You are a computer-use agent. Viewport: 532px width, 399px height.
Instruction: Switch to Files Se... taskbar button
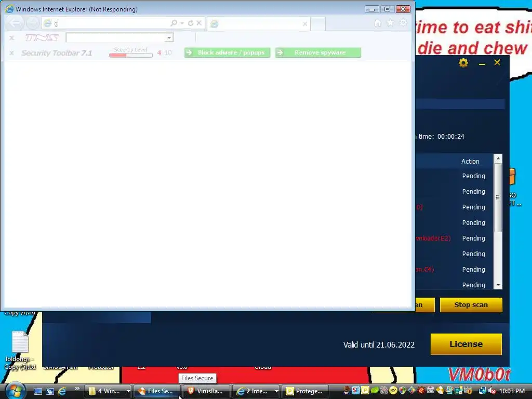tap(157, 391)
